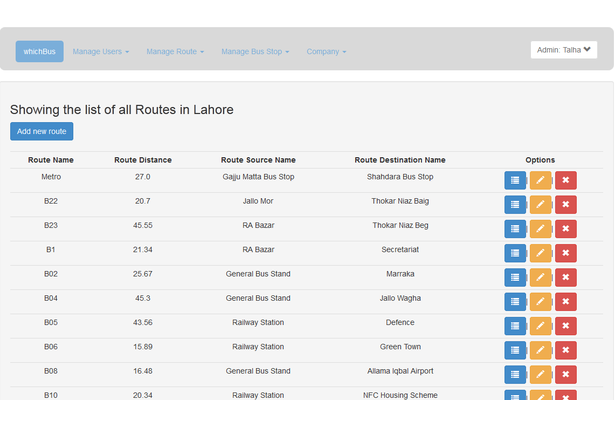Screen dimensions: 615x424
Task: Open details list for route B22
Action: (x=515, y=205)
